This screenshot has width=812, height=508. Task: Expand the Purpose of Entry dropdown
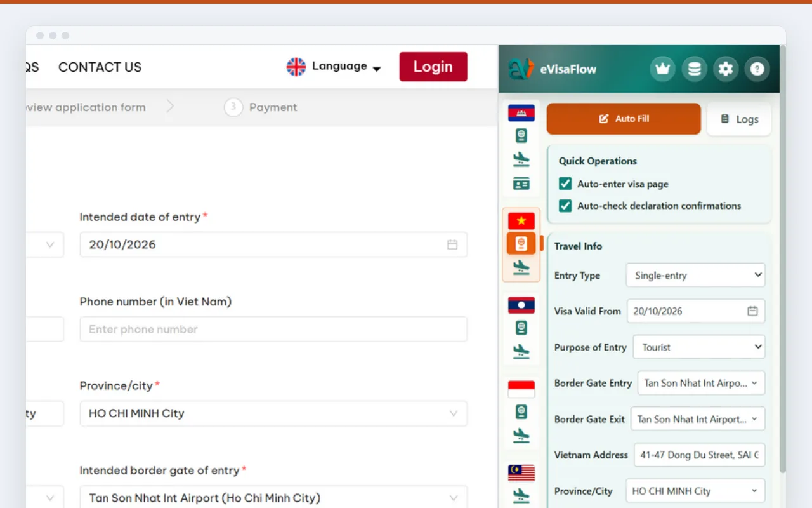pos(699,347)
